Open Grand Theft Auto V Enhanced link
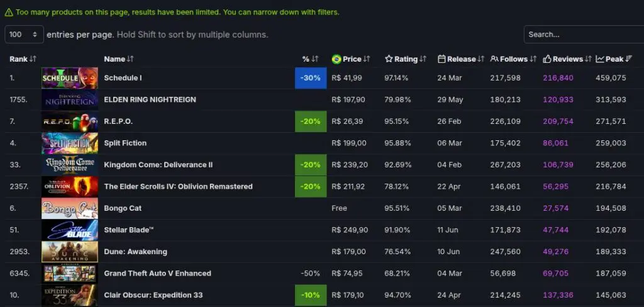This screenshot has height=307, width=644. 158,274
